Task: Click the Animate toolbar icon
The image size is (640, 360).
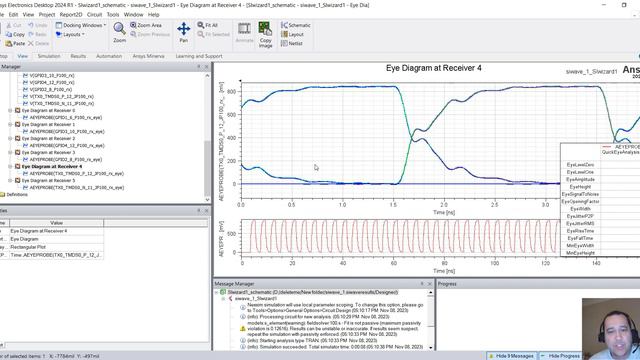Action: [x=244, y=29]
